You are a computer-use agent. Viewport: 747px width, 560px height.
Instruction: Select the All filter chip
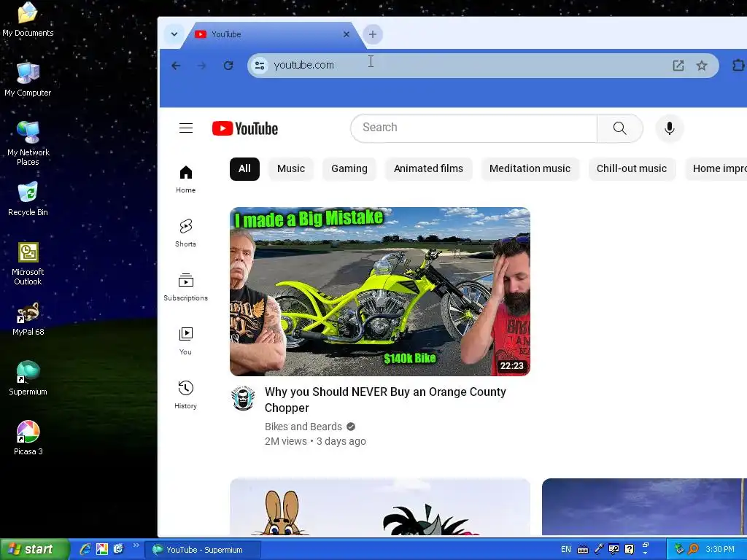244,168
